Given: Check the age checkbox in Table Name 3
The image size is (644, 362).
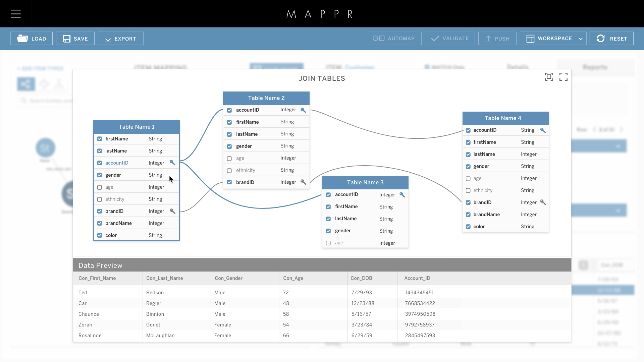Looking at the screenshot, I should click(x=328, y=243).
